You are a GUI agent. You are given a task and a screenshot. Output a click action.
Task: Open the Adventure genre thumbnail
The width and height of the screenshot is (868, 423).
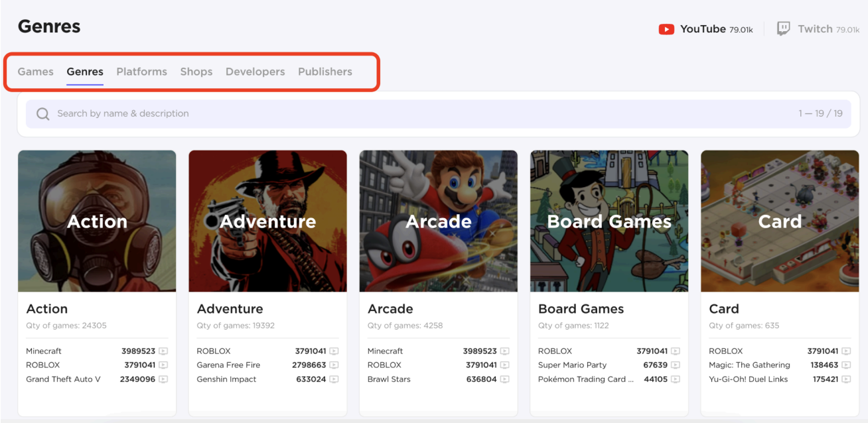click(267, 221)
